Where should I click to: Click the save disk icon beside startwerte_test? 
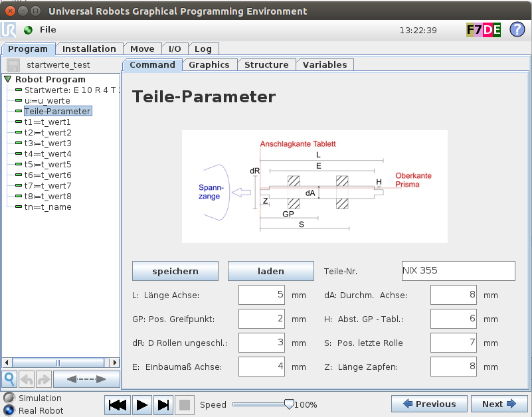pos(14,64)
